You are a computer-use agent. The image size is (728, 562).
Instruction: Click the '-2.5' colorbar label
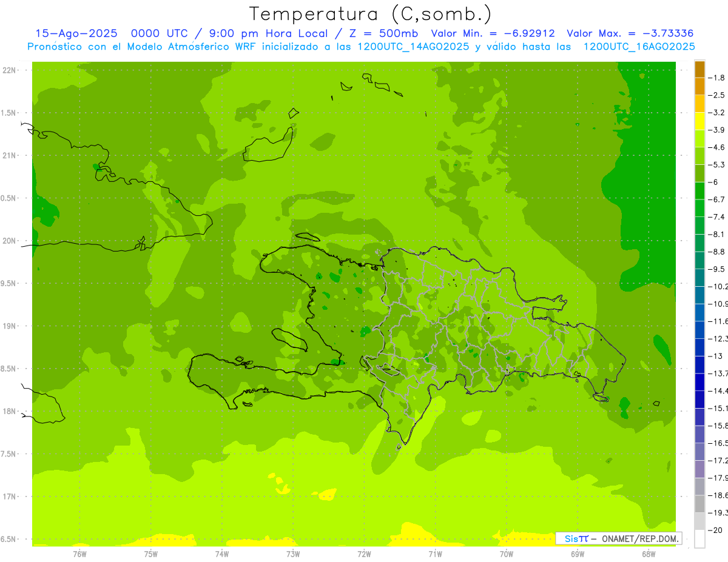(718, 95)
